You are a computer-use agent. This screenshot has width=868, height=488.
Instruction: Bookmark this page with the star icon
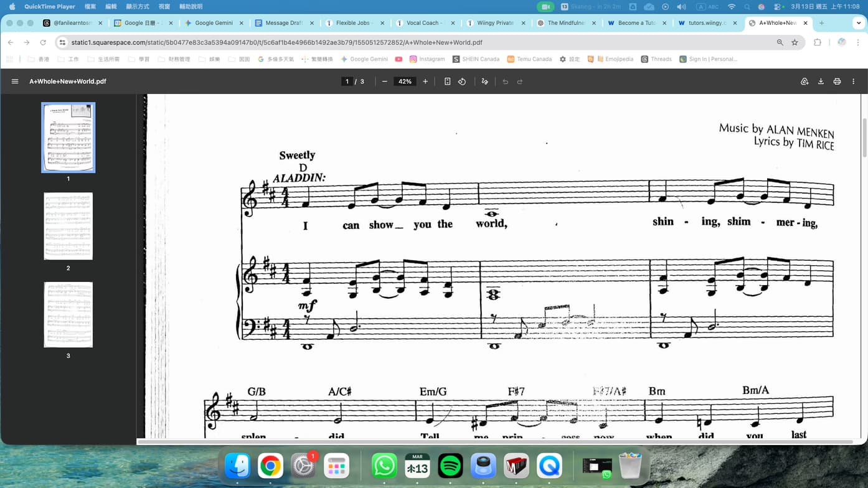tap(795, 42)
